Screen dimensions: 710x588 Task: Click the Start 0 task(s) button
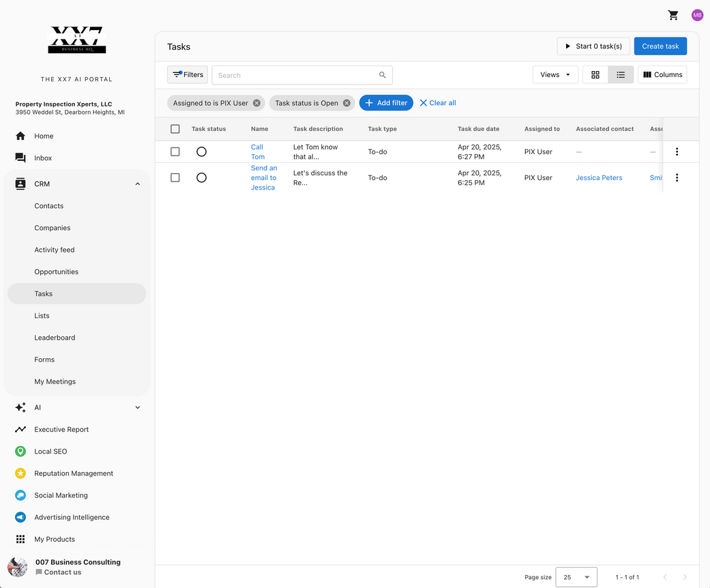click(x=593, y=46)
